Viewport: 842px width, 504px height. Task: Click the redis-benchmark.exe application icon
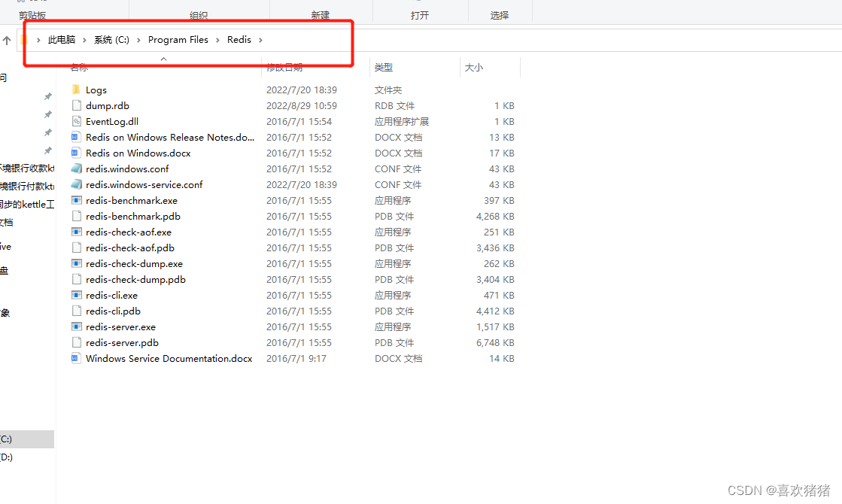pyautogui.click(x=76, y=200)
